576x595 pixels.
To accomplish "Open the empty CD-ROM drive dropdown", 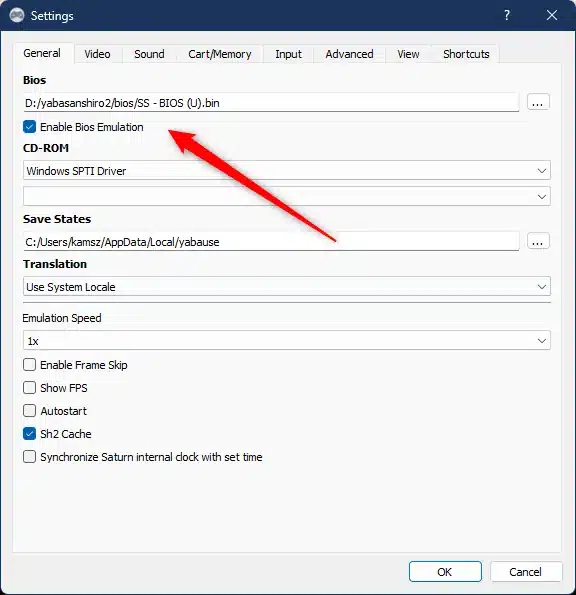I will (287, 196).
